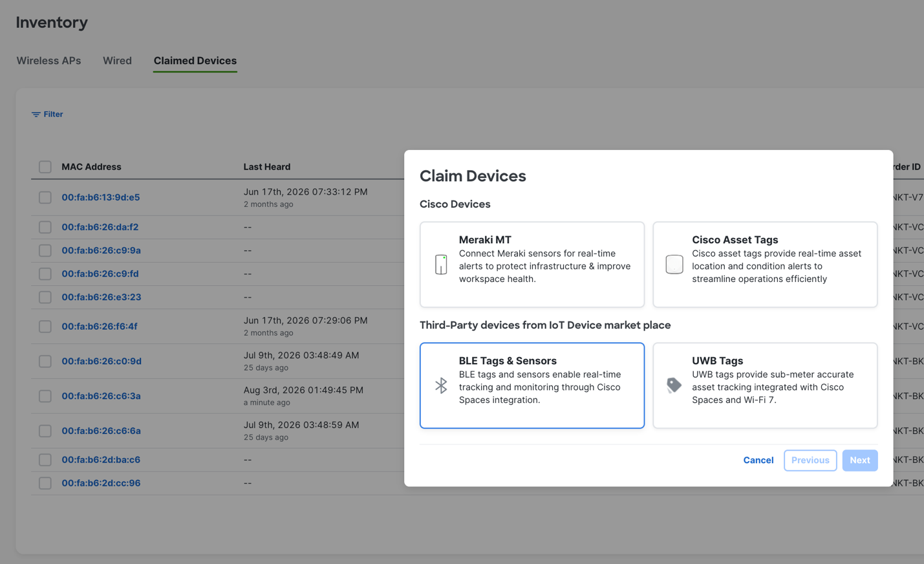The height and width of the screenshot is (564, 924).
Task: Open device 00:fa:b6:26:c6:6a link
Action: point(102,431)
